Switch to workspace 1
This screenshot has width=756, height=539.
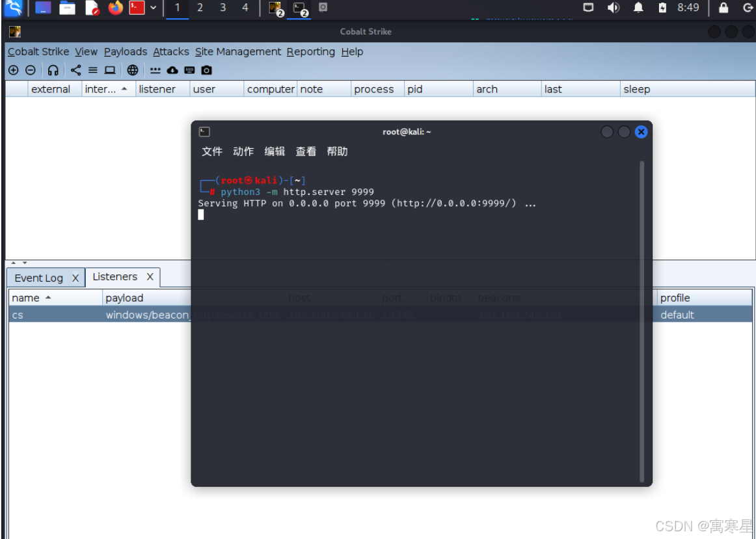(x=177, y=8)
